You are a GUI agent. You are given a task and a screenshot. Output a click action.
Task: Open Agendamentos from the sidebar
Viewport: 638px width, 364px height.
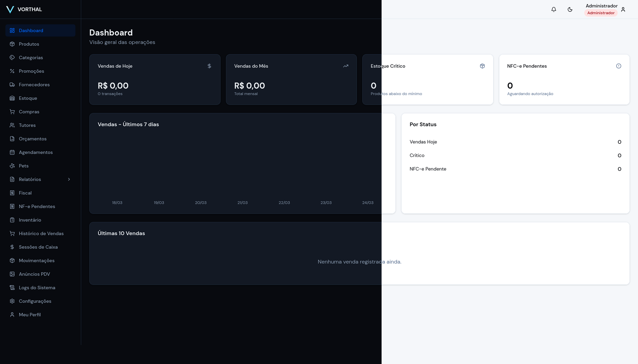pyautogui.click(x=36, y=152)
